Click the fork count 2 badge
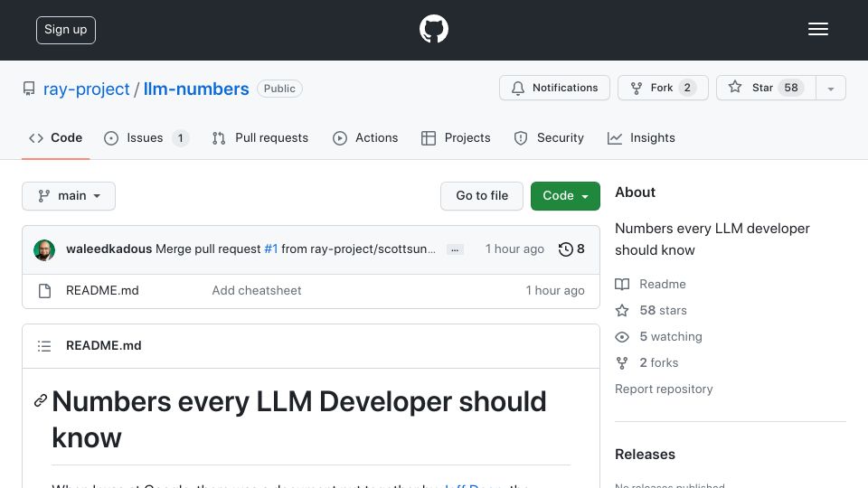The width and height of the screenshot is (868, 488). click(687, 88)
